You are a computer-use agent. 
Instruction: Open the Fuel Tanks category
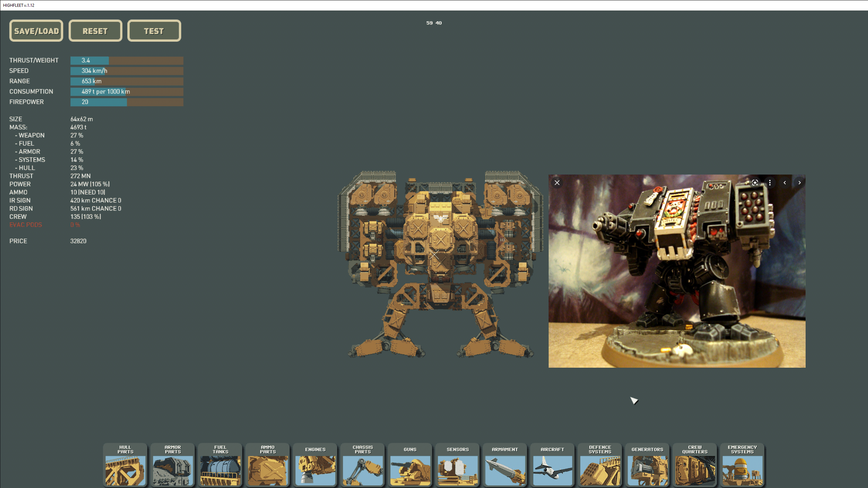220,465
